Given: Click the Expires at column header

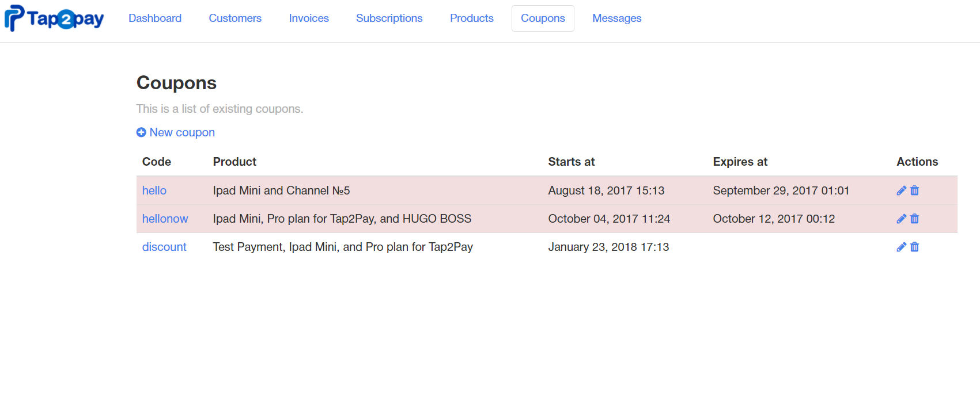Looking at the screenshot, I should (740, 162).
